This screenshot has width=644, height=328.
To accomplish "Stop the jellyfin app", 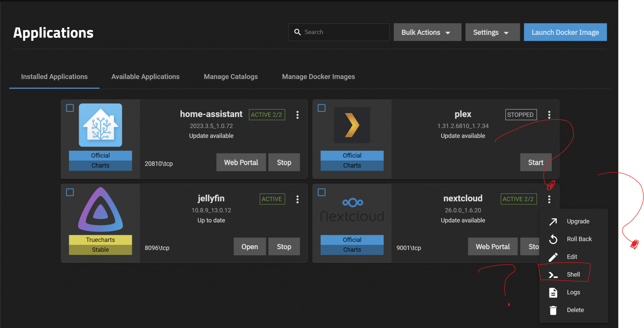I will 284,247.
